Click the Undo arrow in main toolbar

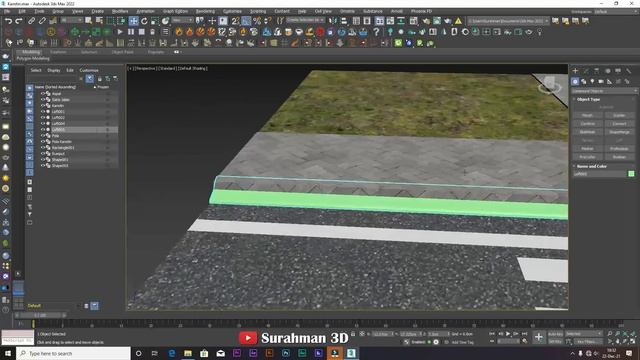(9, 20)
